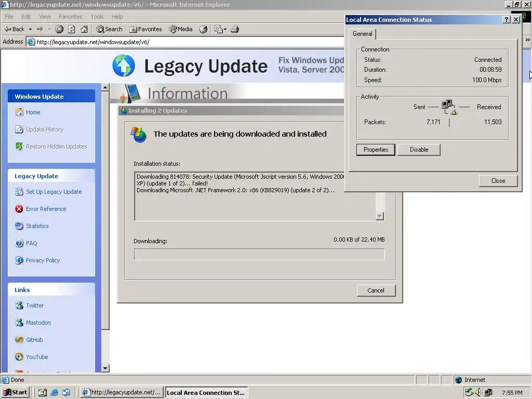The height and width of the screenshot is (399, 532).
Task: Open the Tools menu
Action: click(97, 17)
